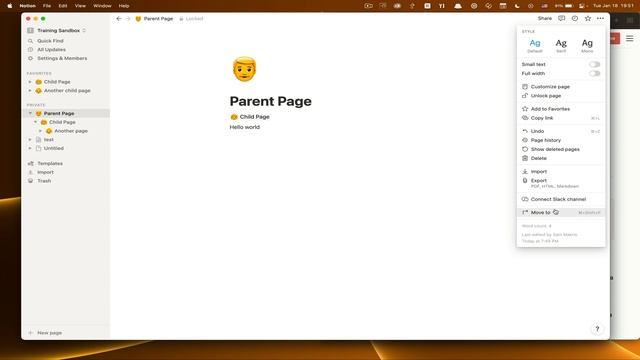The image size is (640, 360).
Task: Click the Hello world text block
Action: (244, 127)
